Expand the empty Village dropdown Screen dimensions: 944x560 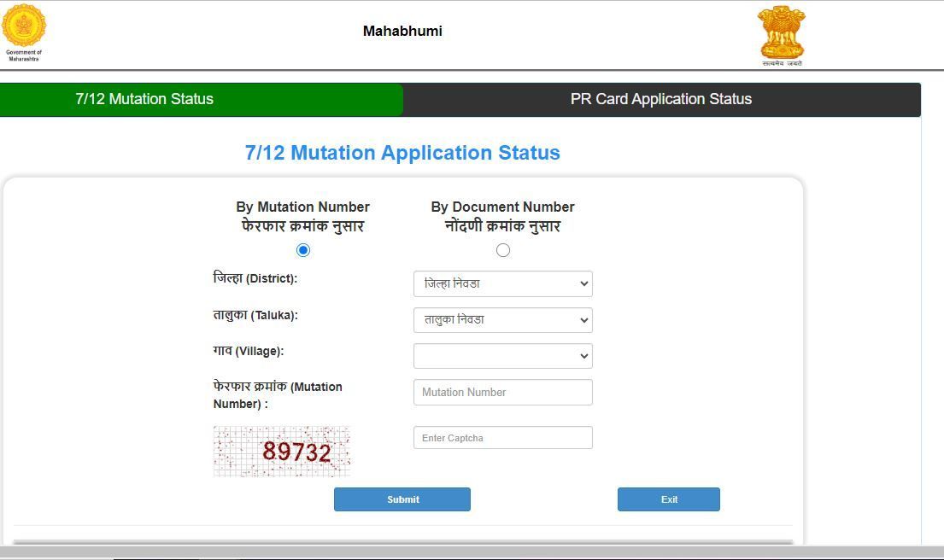coord(502,356)
